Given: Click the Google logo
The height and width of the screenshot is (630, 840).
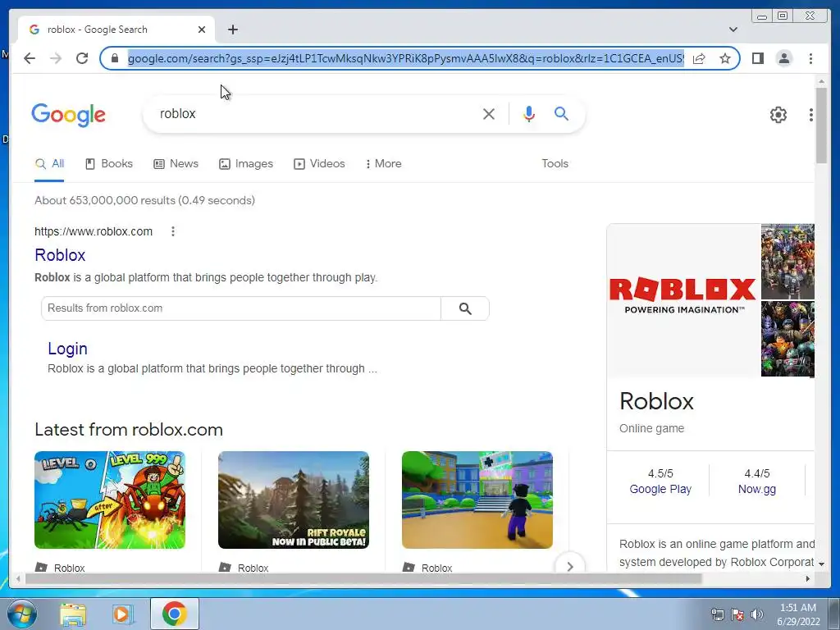Looking at the screenshot, I should 69,115.
